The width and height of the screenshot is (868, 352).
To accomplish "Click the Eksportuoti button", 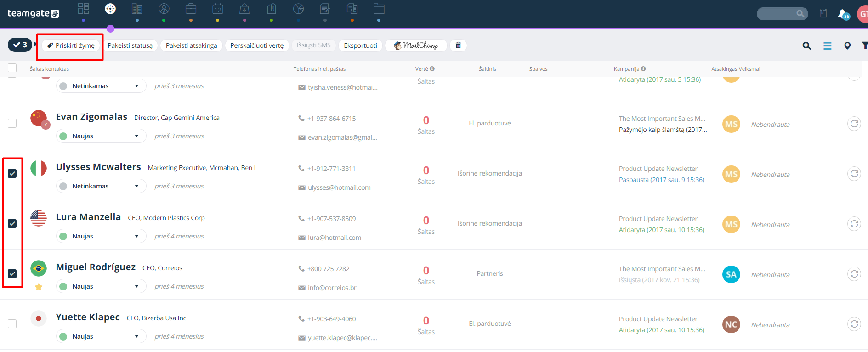I will pos(360,45).
